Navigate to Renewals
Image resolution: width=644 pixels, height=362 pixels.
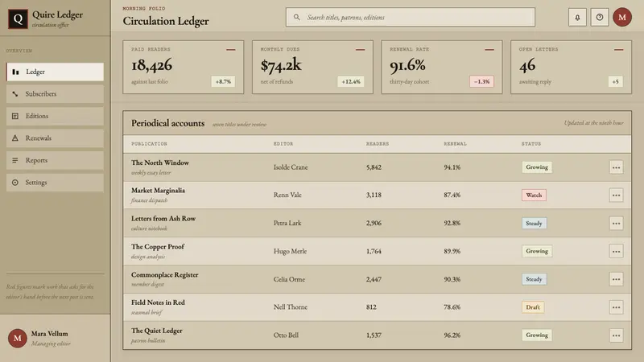pyautogui.click(x=55, y=138)
